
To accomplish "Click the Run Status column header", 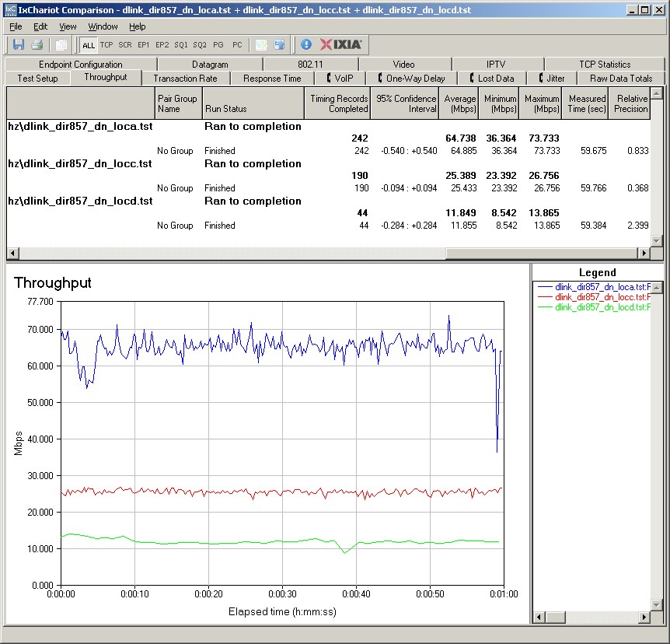I will click(253, 103).
